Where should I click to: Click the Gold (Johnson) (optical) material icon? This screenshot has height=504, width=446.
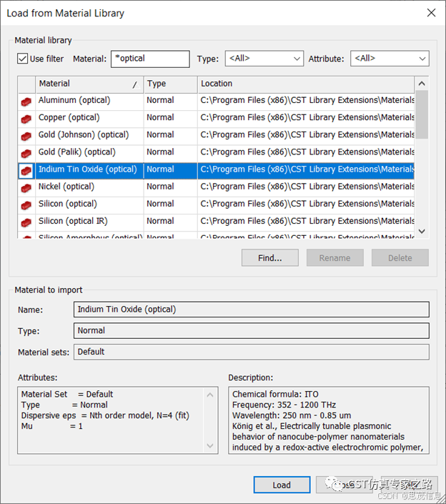point(26,137)
